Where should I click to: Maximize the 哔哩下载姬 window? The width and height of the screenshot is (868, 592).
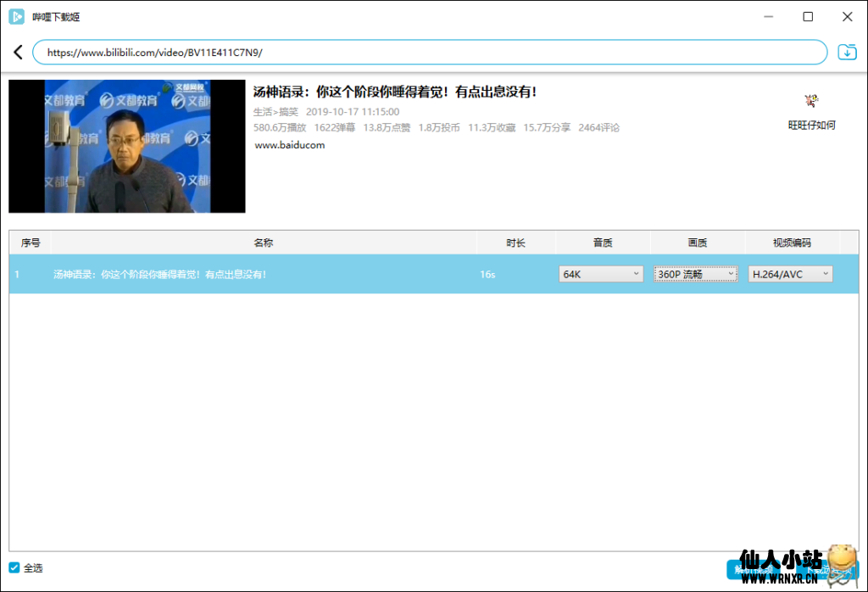(x=808, y=17)
